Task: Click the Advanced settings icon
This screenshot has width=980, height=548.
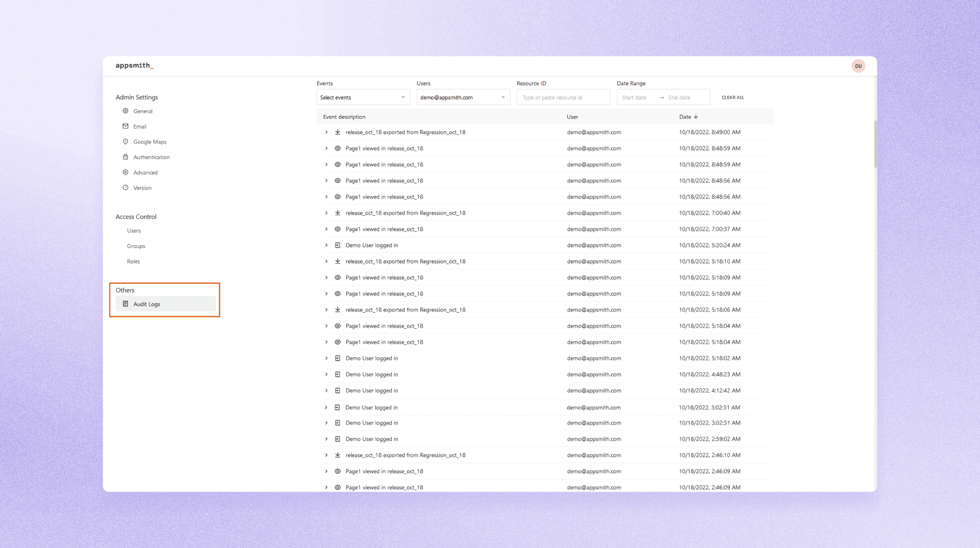Action: [126, 172]
